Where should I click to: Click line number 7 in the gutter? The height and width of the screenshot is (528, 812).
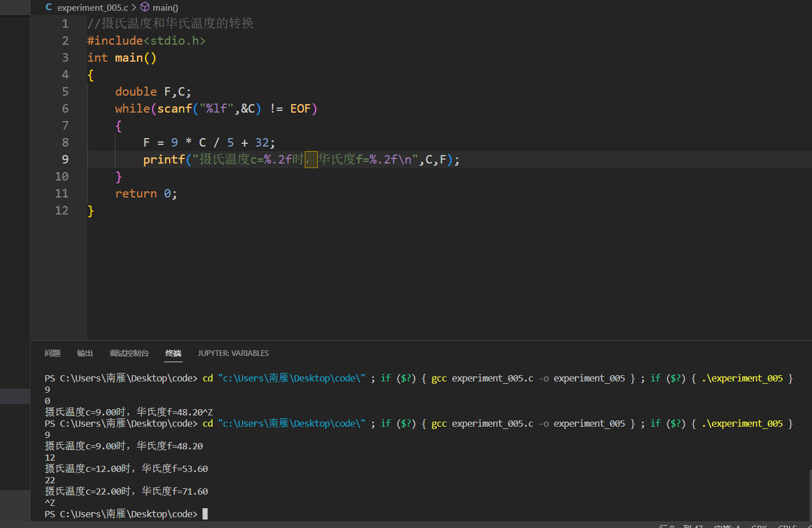[65, 126]
